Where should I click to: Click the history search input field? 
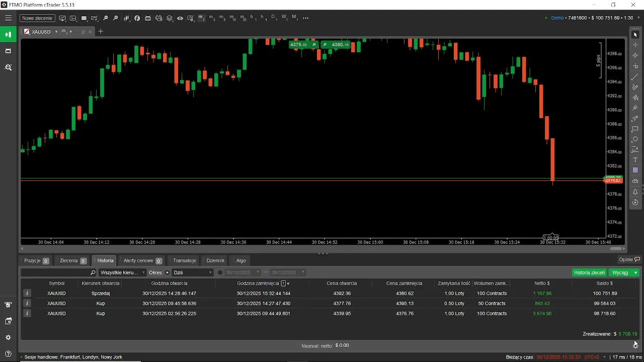click(58, 273)
